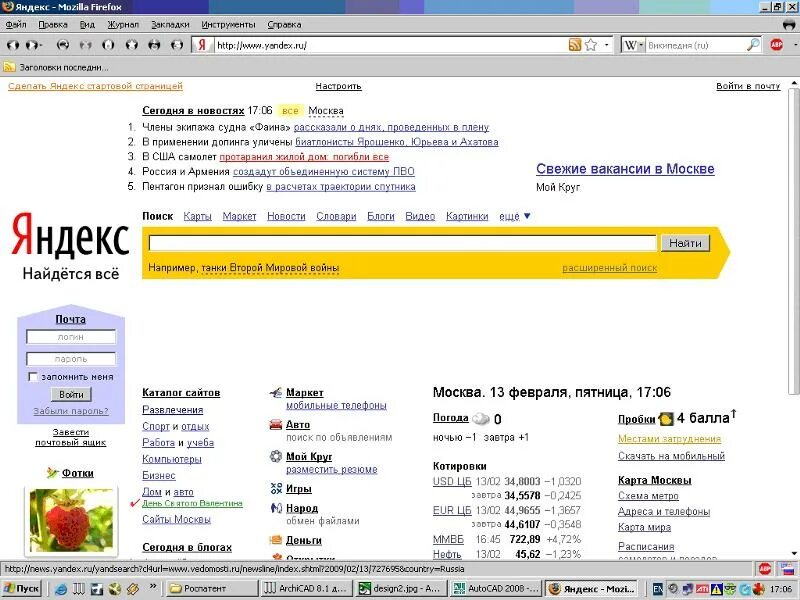Click the cloud weather icon
Image resolution: width=800 pixels, height=600 pixels.
(x=481, y=419)
